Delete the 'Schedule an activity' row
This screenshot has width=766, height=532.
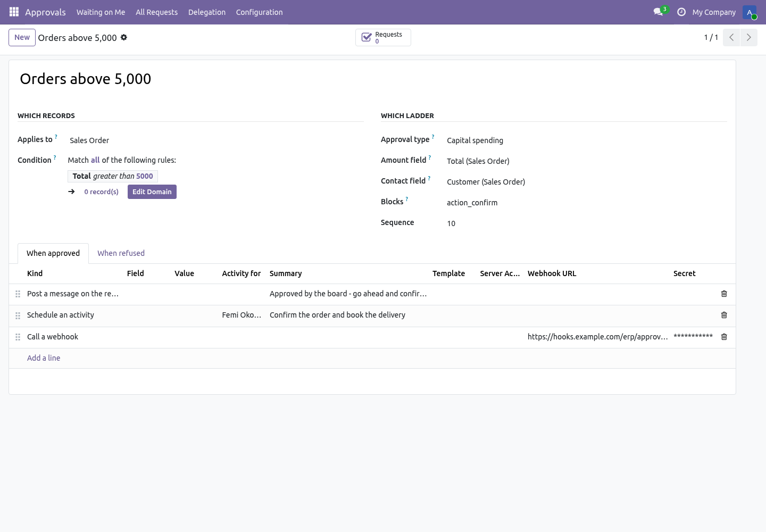[x=724, y=315]
